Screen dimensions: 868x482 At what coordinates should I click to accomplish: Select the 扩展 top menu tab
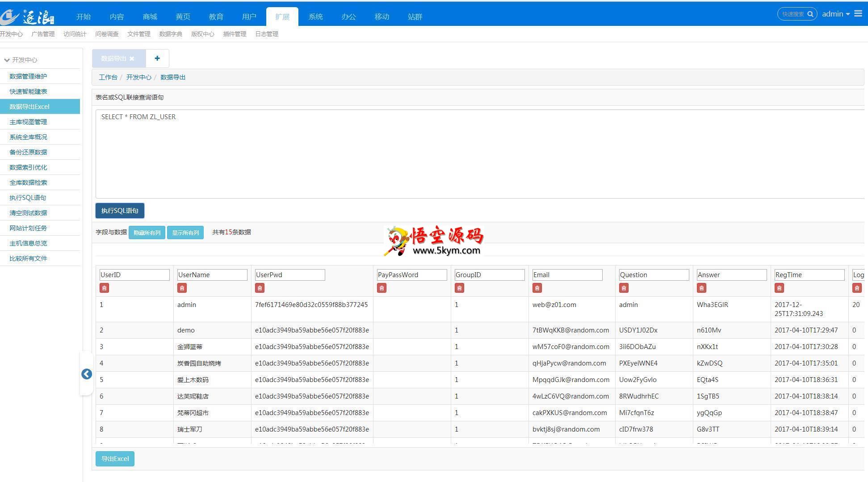point(282,17)
